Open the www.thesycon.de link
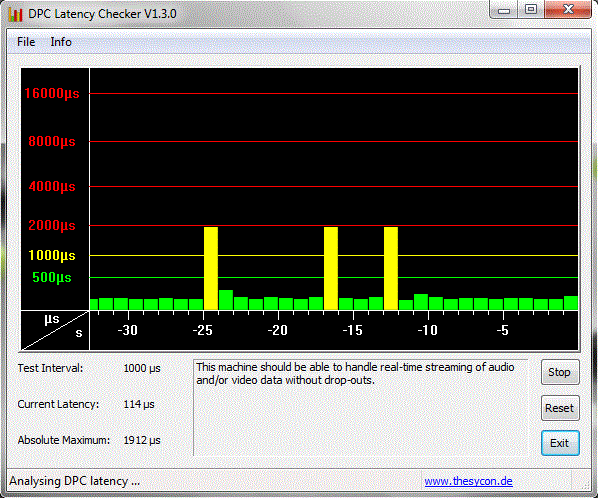 point(468,481)
